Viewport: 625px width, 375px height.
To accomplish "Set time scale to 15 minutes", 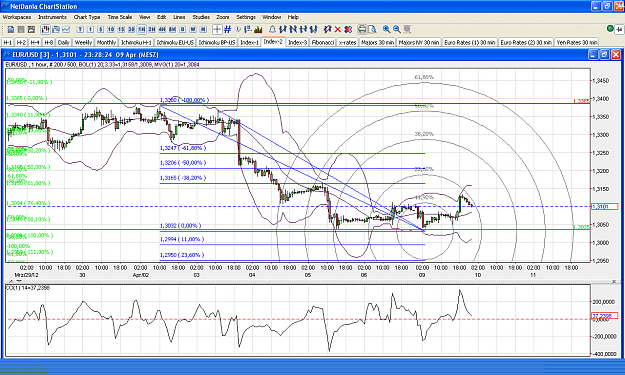I will 121,29.
